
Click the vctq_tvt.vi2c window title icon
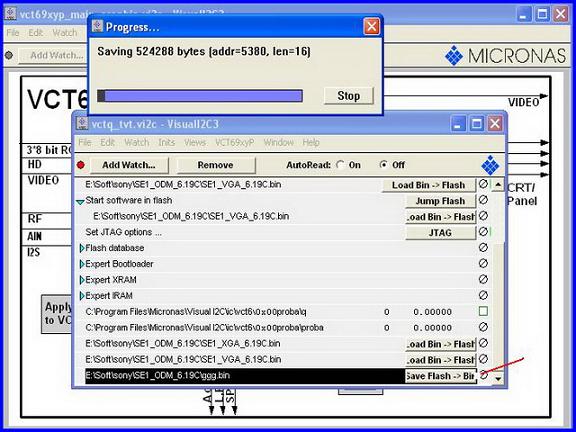coord(82,124)
